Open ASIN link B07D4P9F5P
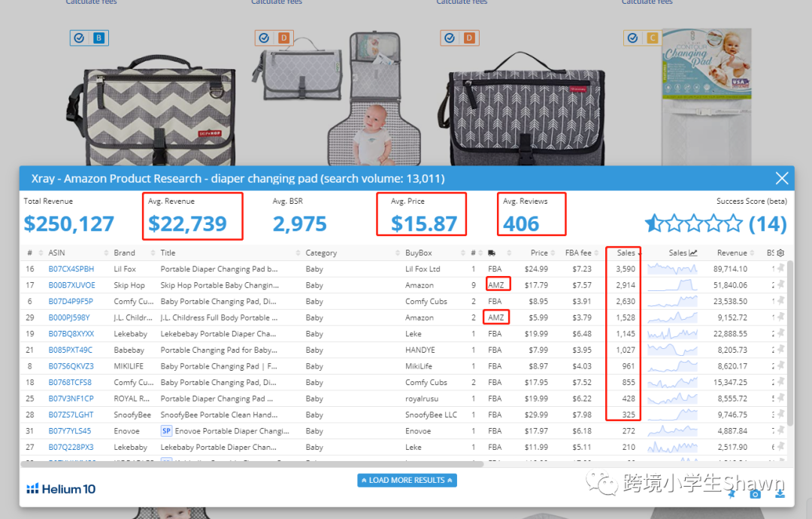812x519 pixels. pos(71,301)
